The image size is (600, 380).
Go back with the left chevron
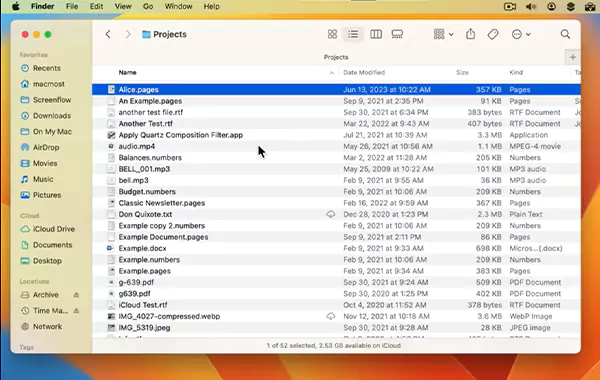pyautogui.click(x=108, y=34)
